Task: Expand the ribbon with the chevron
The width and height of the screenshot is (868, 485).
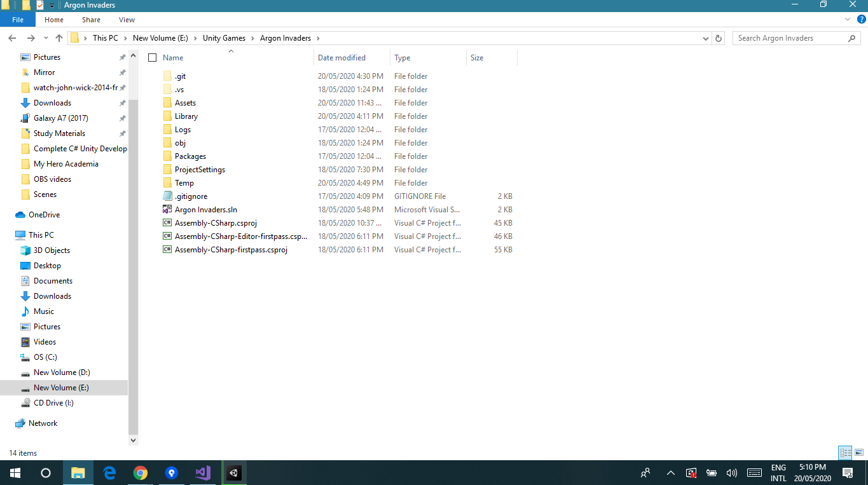Action: 847,20
